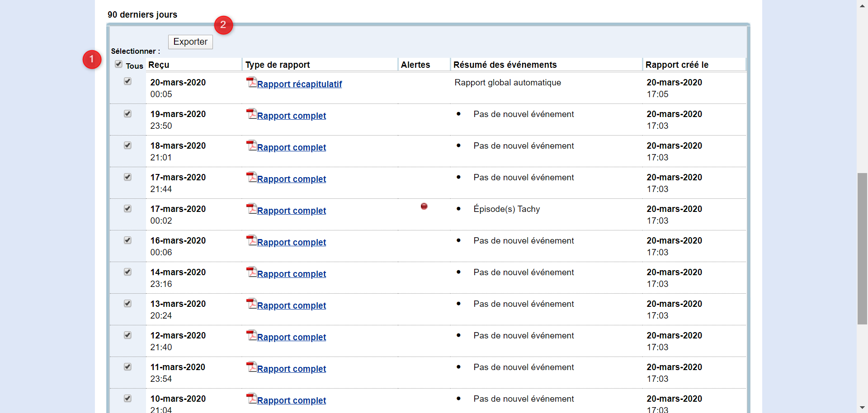Open PDF icon of 19-mars-2020 report
868x413 pixels.
pyautogui.click(x=251, y=114)
